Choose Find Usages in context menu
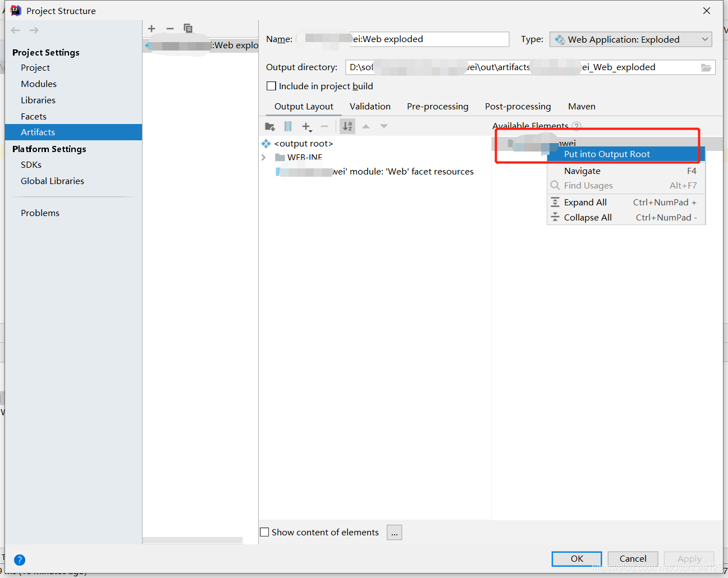 tap(626, 186)
